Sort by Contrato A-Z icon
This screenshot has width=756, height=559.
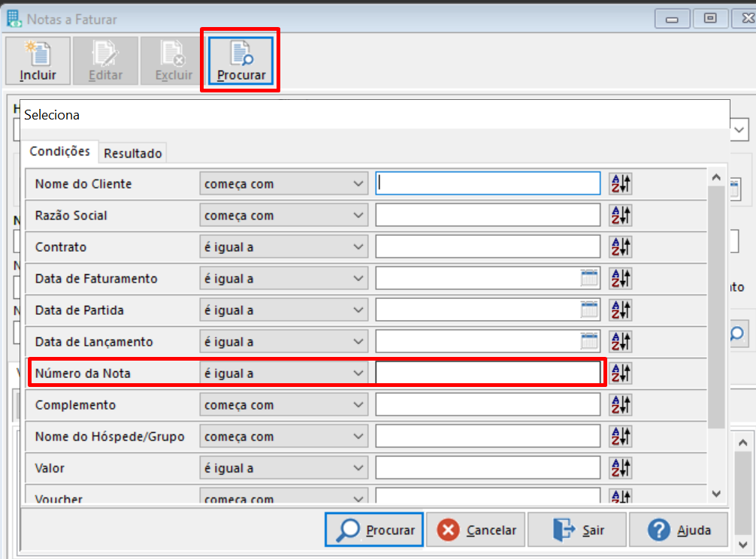(x=621, y=246)
